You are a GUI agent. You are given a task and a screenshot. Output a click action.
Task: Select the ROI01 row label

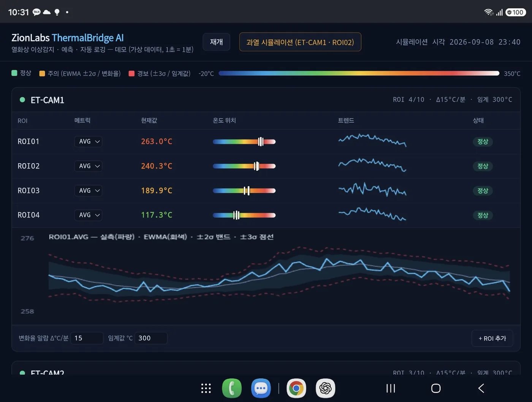[x=28, y=141]
